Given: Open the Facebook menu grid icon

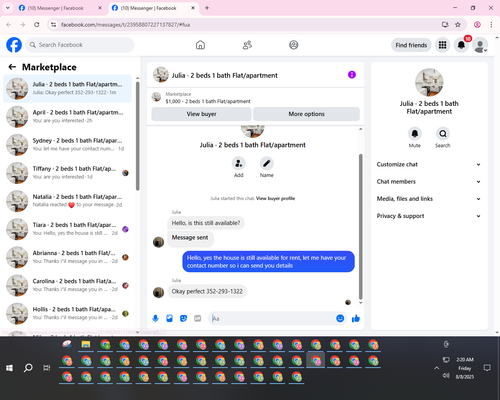Looking at the screenshot, I should click(442, 45).
